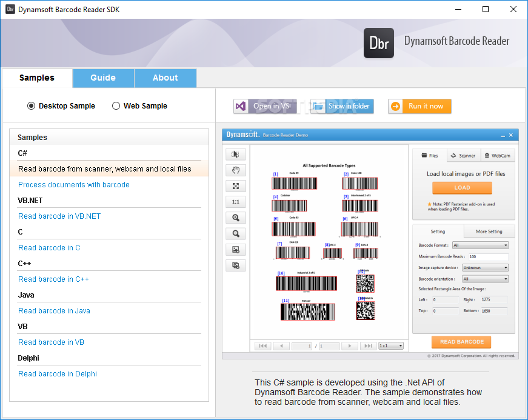Go to first page in demo pager
This screenshot has width=528, height=420.
263,345
